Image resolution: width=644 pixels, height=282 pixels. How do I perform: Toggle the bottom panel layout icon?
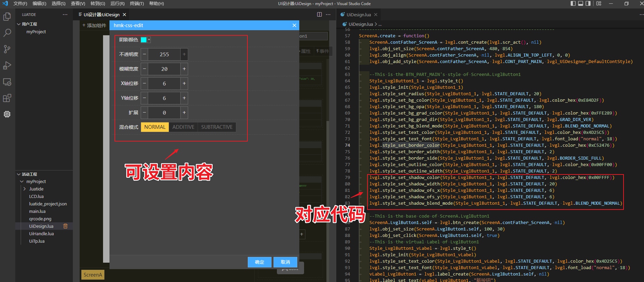pos(581,3)
